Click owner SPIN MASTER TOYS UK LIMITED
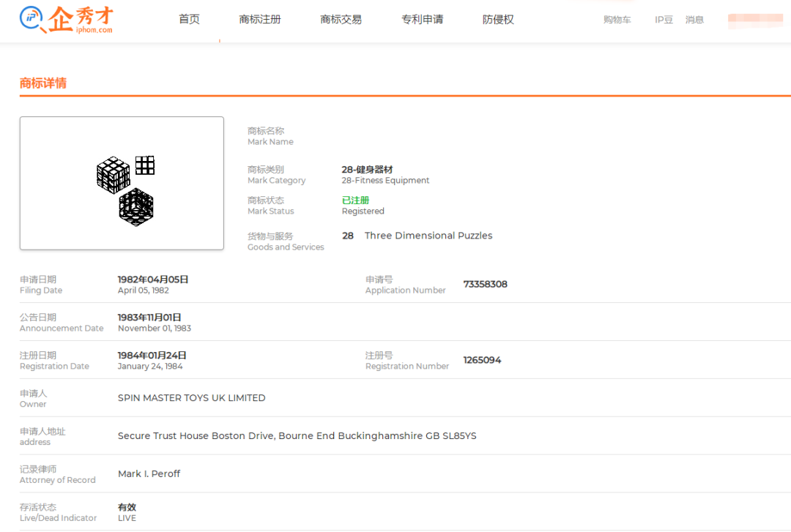 pyautogui.click(x=192, y=398)
